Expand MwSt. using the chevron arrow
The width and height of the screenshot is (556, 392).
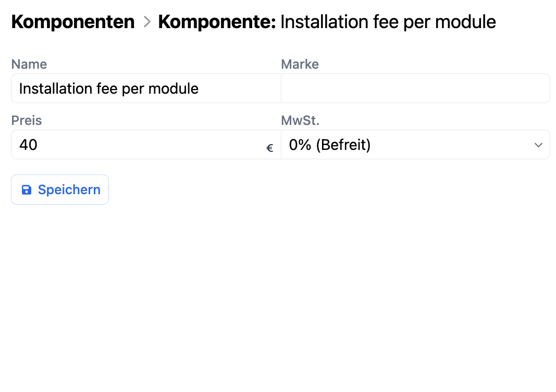(539, 145)
